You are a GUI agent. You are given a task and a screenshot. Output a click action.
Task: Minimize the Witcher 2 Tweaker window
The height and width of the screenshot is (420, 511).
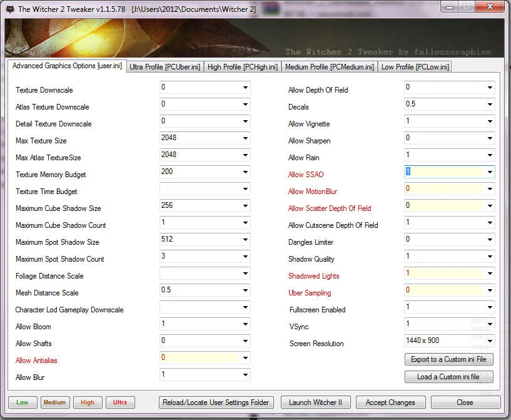tap(450, 6)
